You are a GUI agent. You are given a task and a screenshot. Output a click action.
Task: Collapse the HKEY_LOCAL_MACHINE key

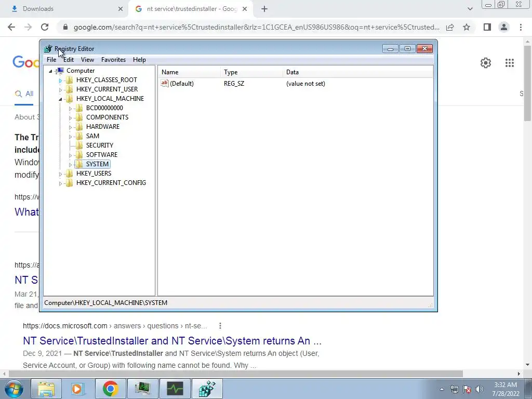[x=60, y=99]
